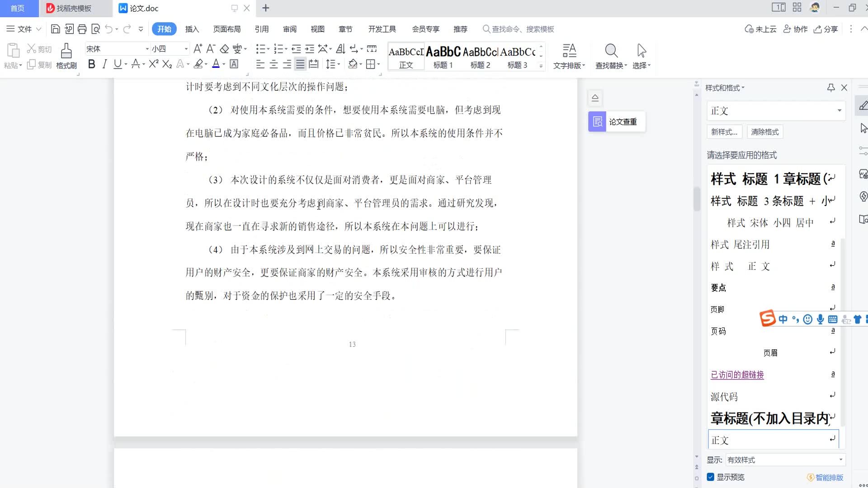868x488 pixels.
Task: Click the justify alignment icon
Action: coord(300,64)
